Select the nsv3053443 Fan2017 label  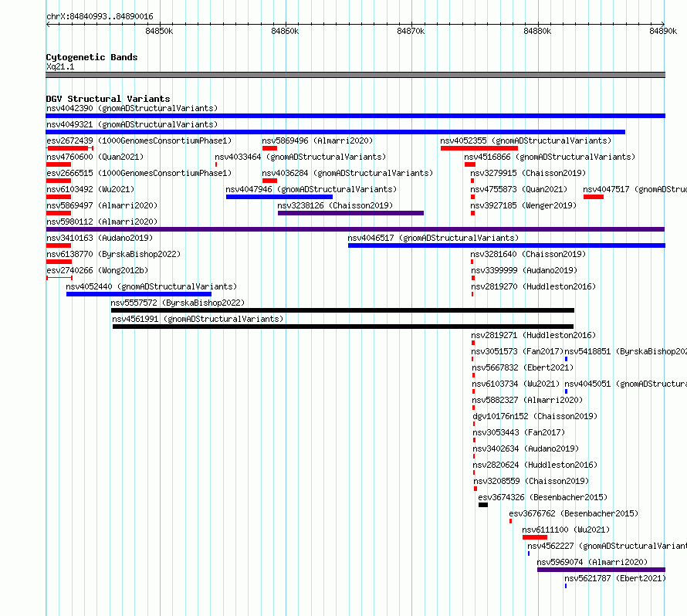pos(519,432)
